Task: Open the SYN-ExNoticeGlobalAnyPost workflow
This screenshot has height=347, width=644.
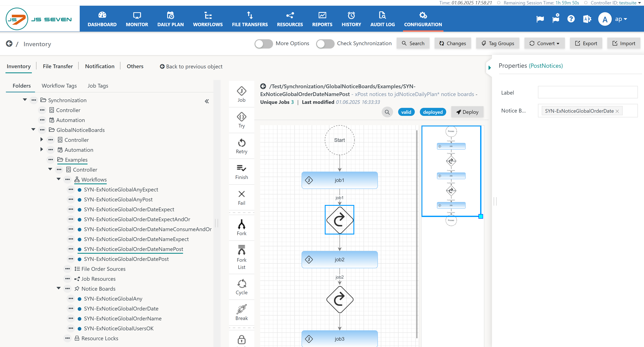Action: (x=118, y=199)
